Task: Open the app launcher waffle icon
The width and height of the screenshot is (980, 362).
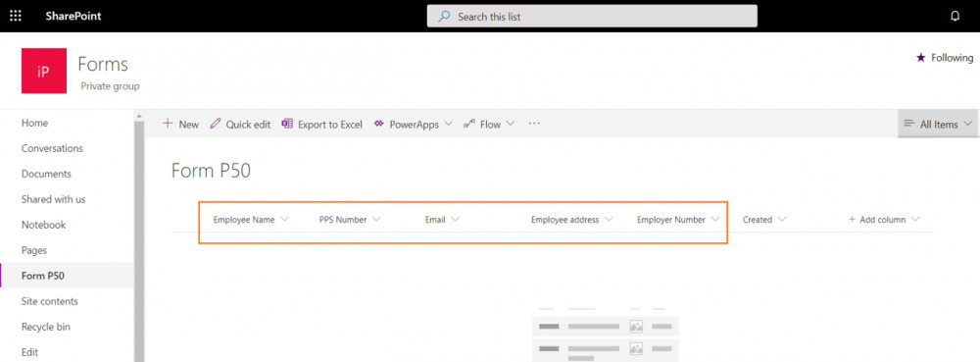Action: point(16,17)
